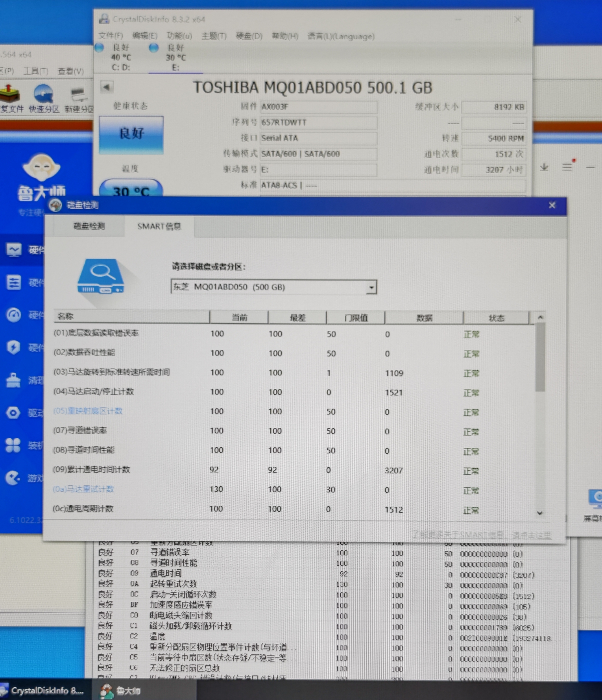The width and height of the screenshot is (602, 700).
Task: Click the 鲁大师 sidebar driver gear icon
Action: [13, 412]
